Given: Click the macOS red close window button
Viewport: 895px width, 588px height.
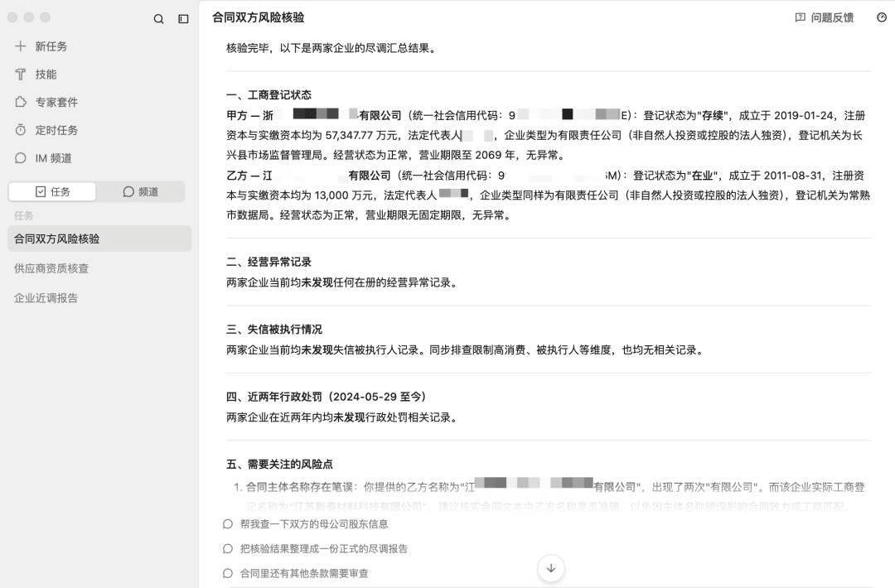Looking at the screenshot, I should 12,17.
